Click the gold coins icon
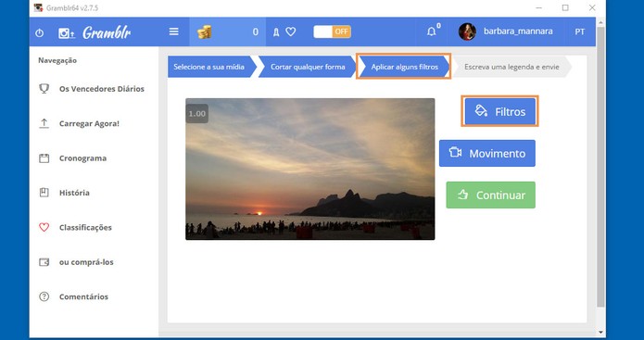Screen dimensions: 644x340 tap(205, 31)
